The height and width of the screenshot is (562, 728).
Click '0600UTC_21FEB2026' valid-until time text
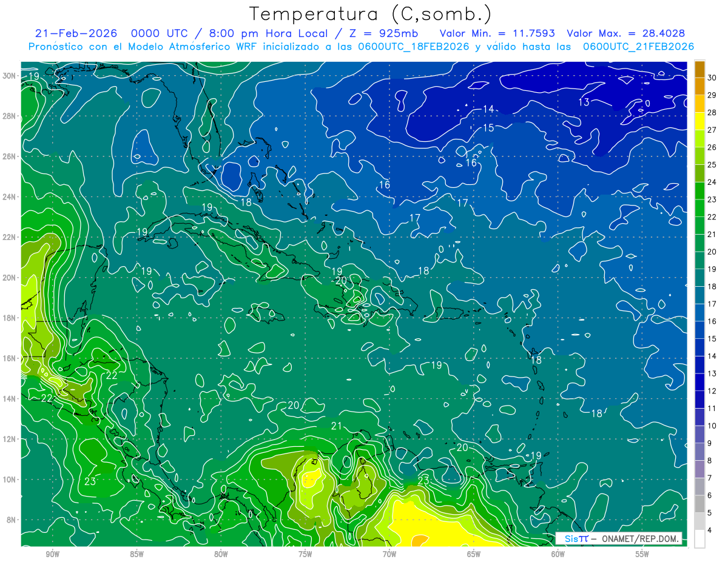(x=638, y=47)
